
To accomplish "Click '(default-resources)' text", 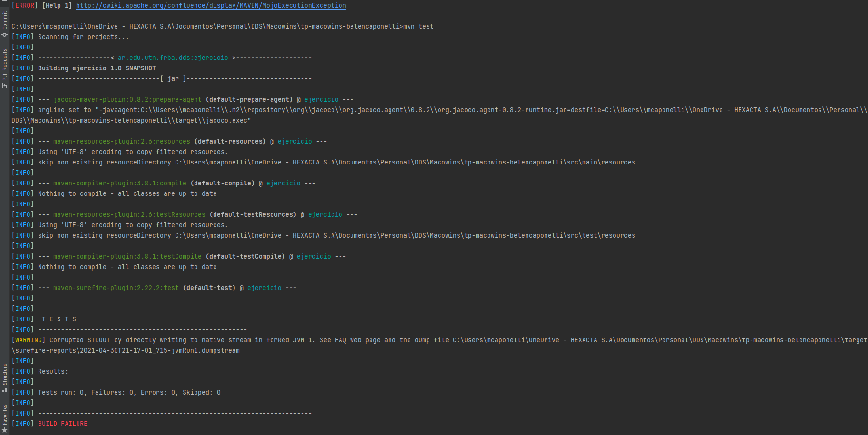I will [230, 142].
